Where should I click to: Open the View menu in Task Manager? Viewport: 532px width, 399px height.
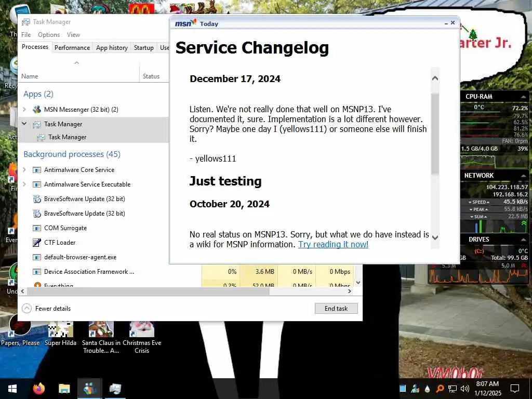click(73, 35)
